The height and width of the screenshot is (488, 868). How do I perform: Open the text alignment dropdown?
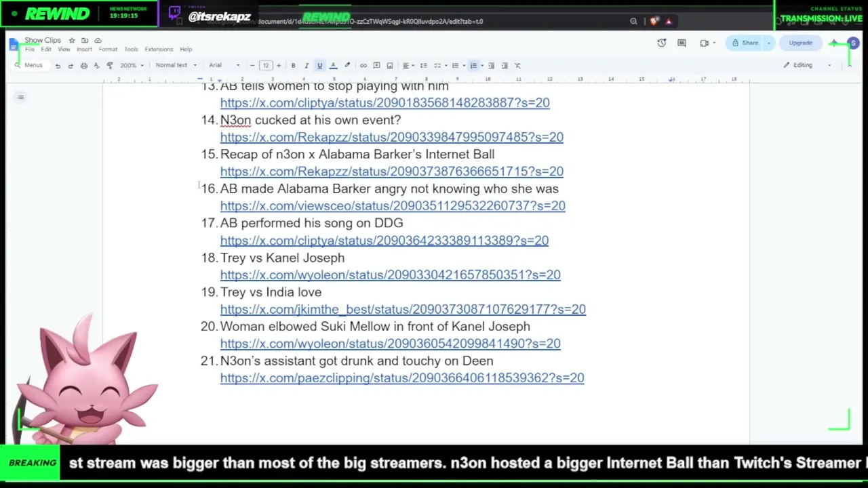pyautogui.click(x=408, y=66)
